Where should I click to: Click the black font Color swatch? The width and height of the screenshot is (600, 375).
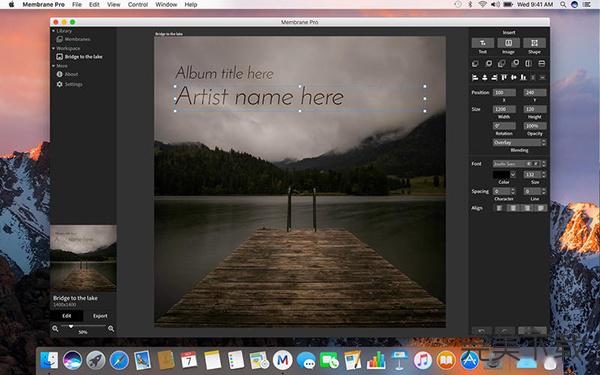click(501, 175)
